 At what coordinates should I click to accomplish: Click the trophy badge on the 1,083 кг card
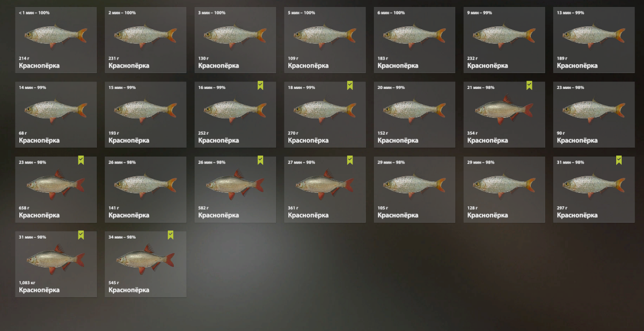(x=81, y=234)
